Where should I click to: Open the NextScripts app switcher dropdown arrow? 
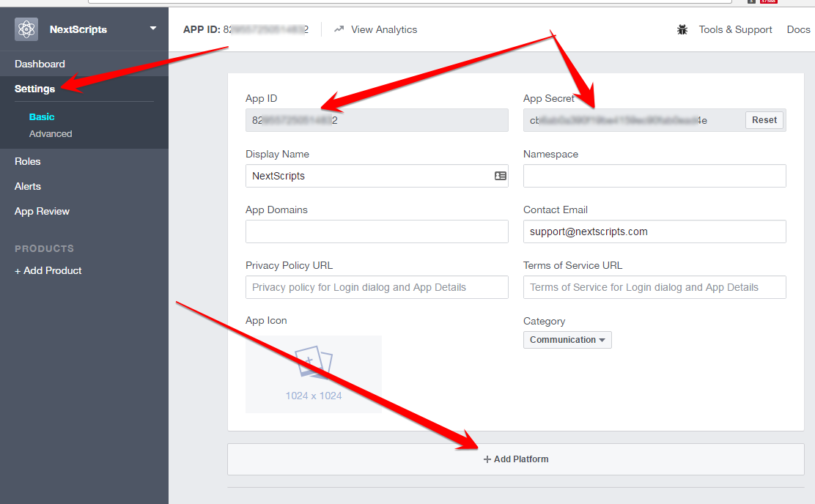(152, 28)
